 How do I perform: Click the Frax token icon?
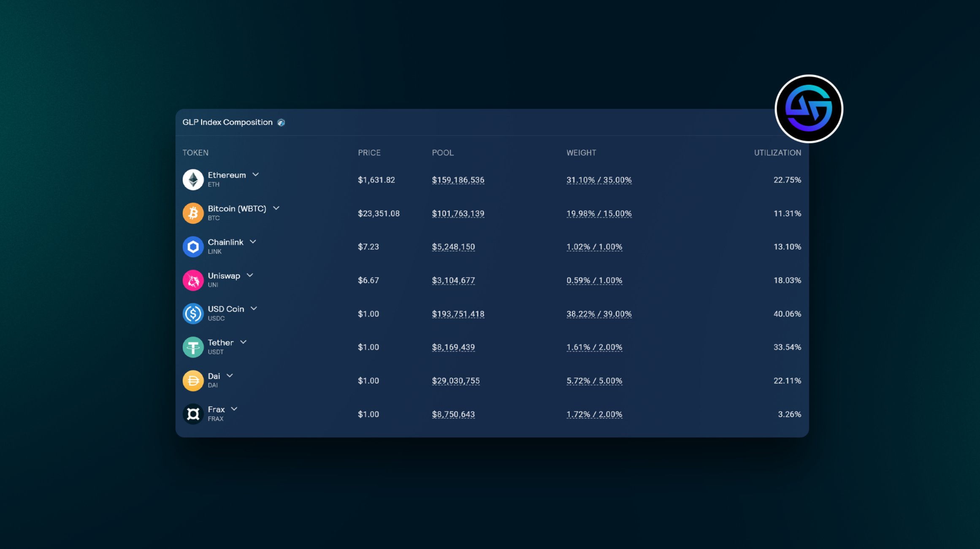pos(193,414)
